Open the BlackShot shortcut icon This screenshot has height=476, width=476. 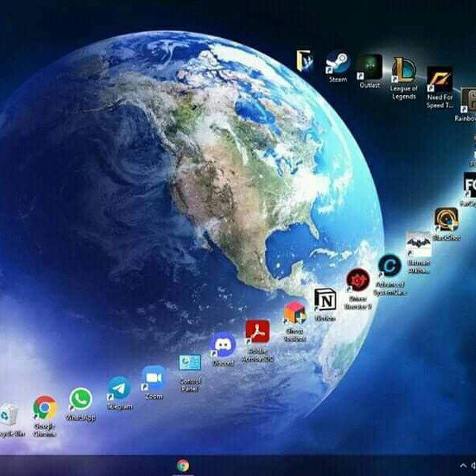[x=446, y=219]
